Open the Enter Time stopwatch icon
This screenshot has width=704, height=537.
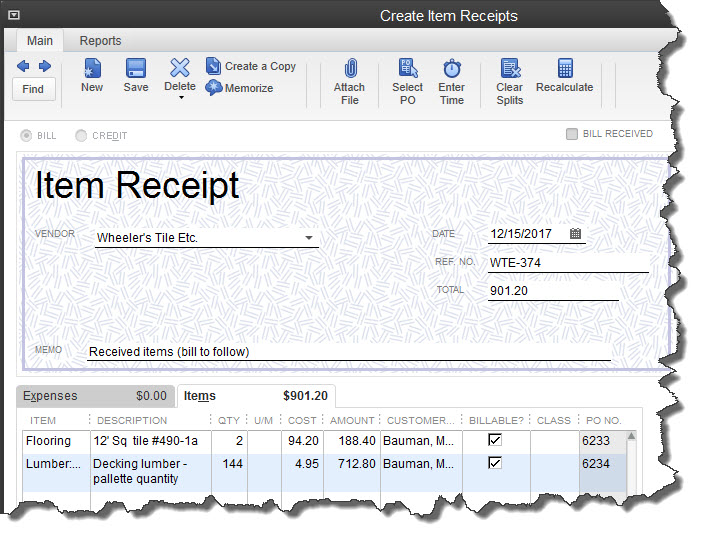pos(452,68)
